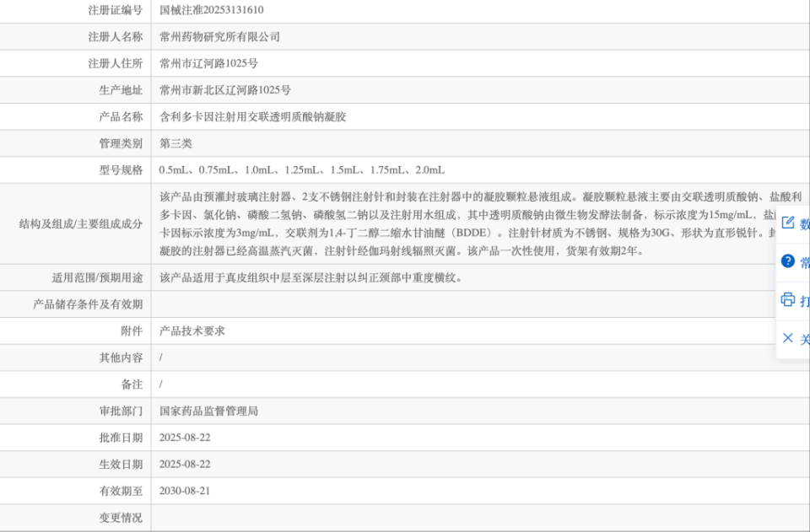Click the 结构及组成/主要组成成分 label

(81, 224)
